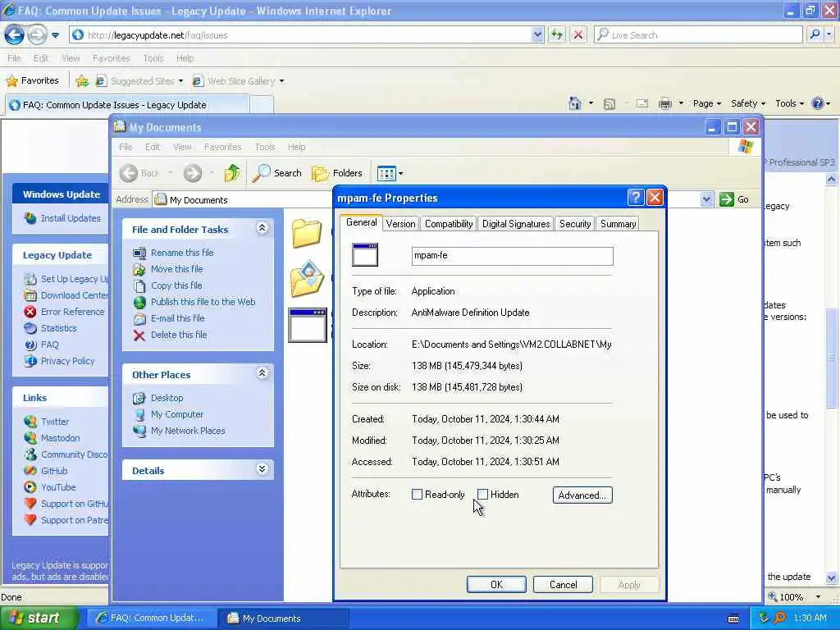Viewport: 840px width, 630px height.
Task: Switch to My Documents taskbar button
Action: pyautogui.click(x=283, y=619)
